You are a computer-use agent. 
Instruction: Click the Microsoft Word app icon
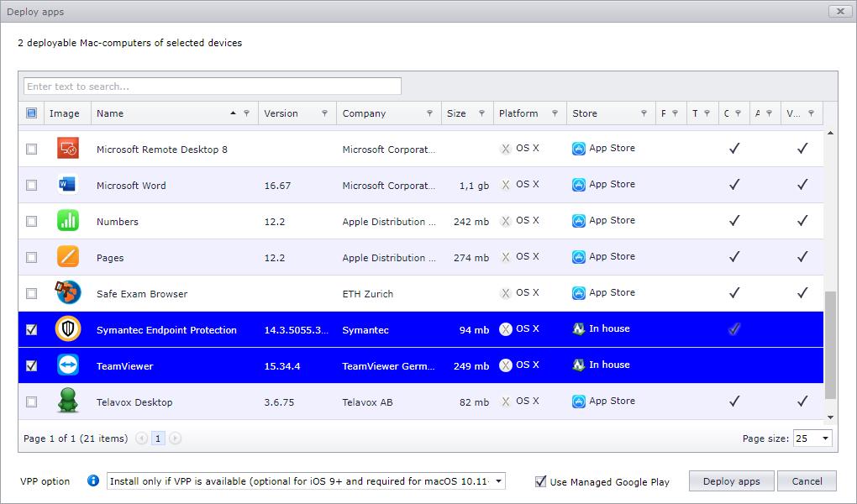click(68, 184)
